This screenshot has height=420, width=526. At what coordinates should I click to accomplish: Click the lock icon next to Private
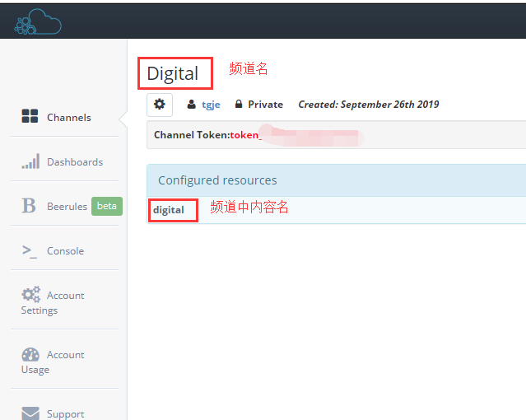[x=239, y=105]
